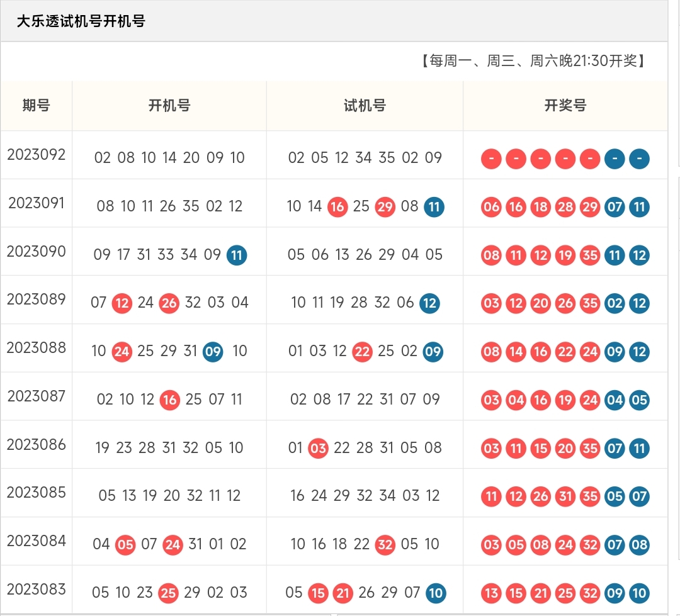Select issue number 2023086
The height and width of the screenshot is (616, 680).
pos(37,445)
